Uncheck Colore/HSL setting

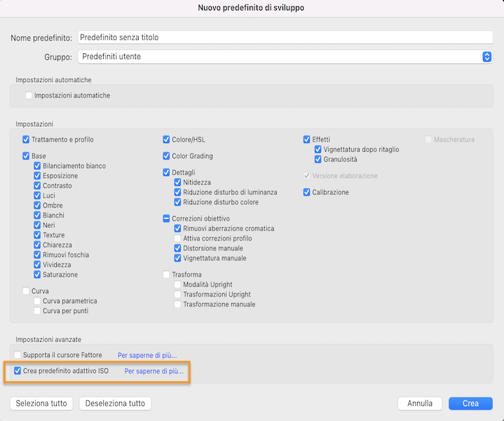tap(167, 140)
